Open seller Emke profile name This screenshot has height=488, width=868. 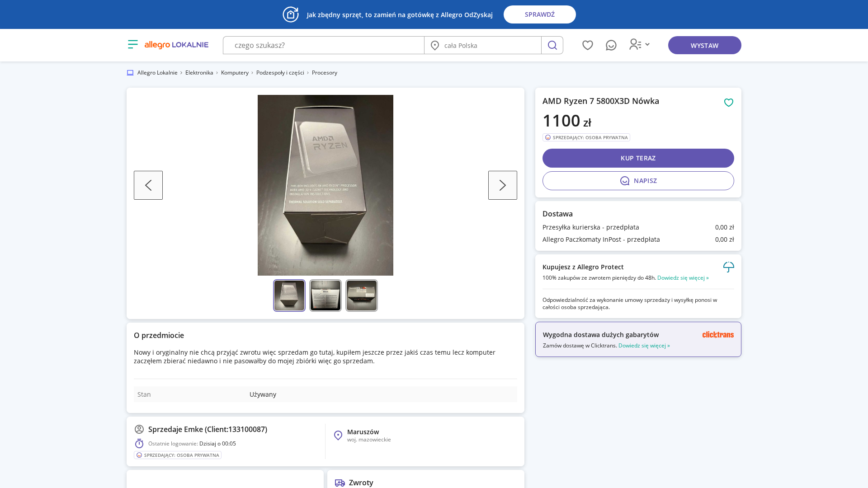tap(208, 429)
